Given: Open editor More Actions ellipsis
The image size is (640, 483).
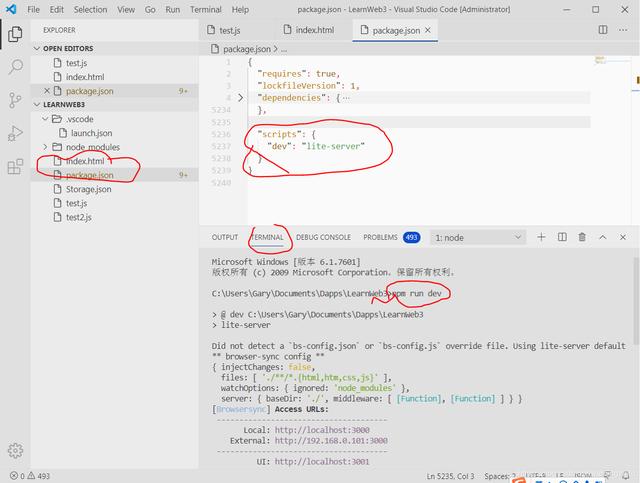Looking at the screenshot, I should [x=623, y=30].
